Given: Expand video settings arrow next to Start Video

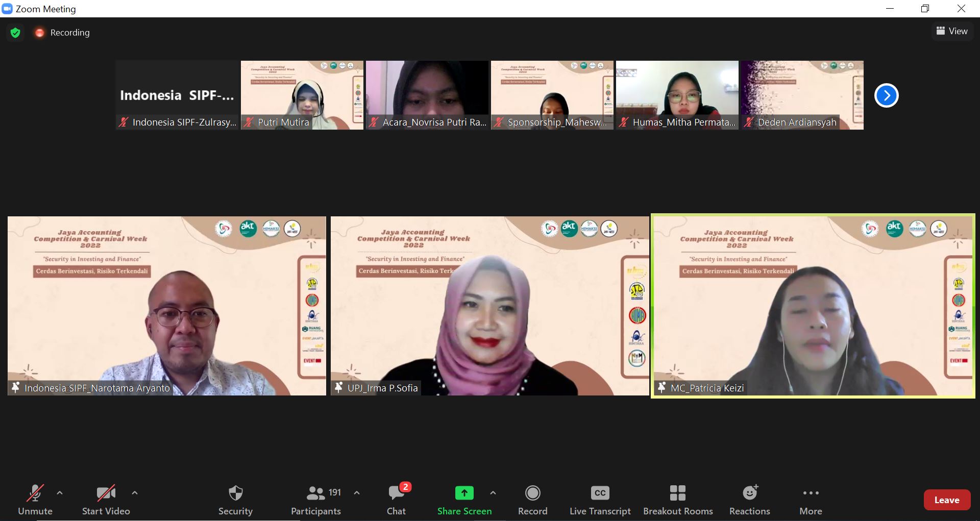Looking at the screenshot, I should point(135,493).
